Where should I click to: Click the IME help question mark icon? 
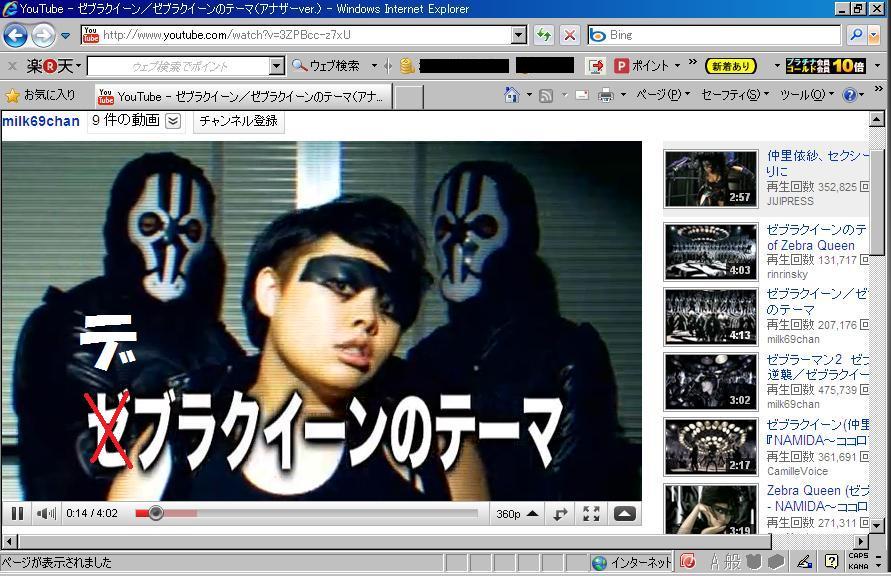831,562
